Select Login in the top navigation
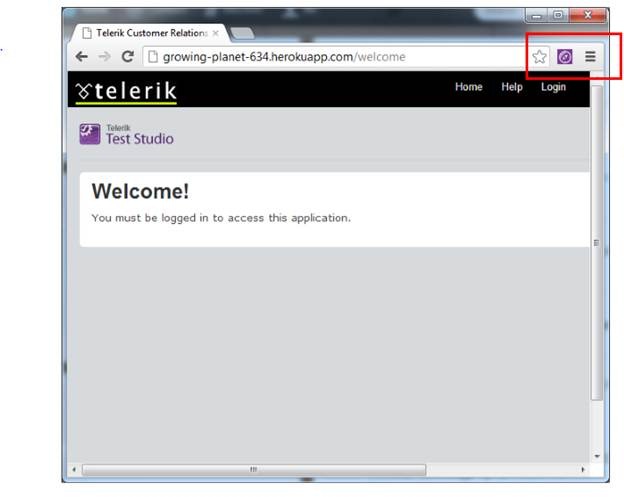 click(x=553, y=87)
